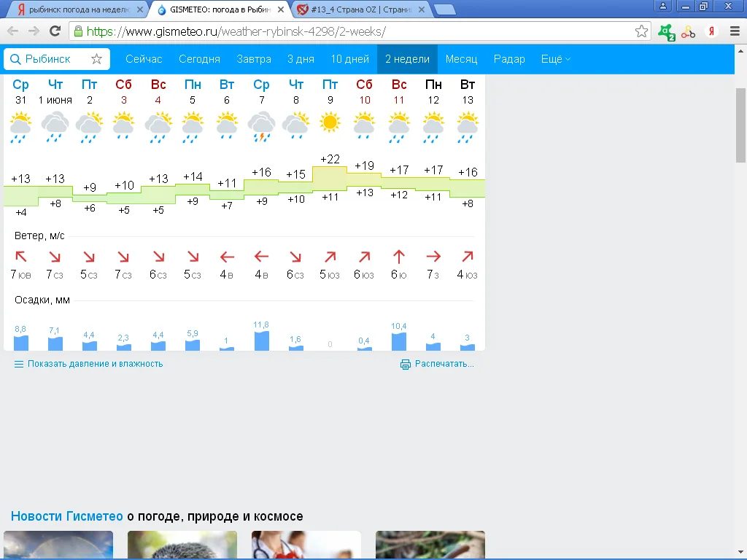Screen dimensions: 747x560
Task: Click the Рыбинск city search field
Action: (57, 59)
